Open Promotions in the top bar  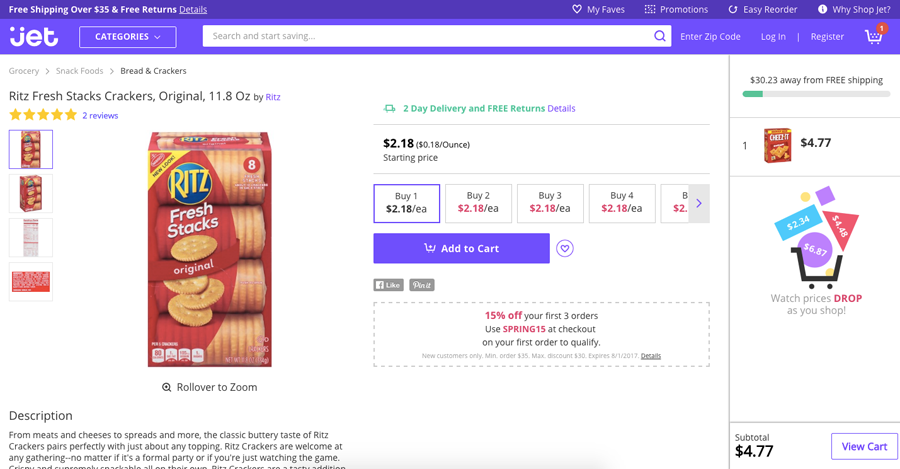click(676, 9)
